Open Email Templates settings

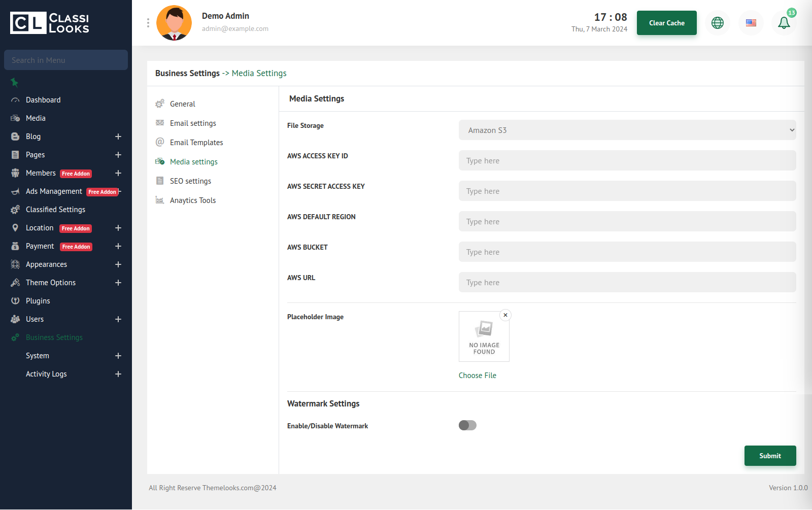tap(196, 143)
